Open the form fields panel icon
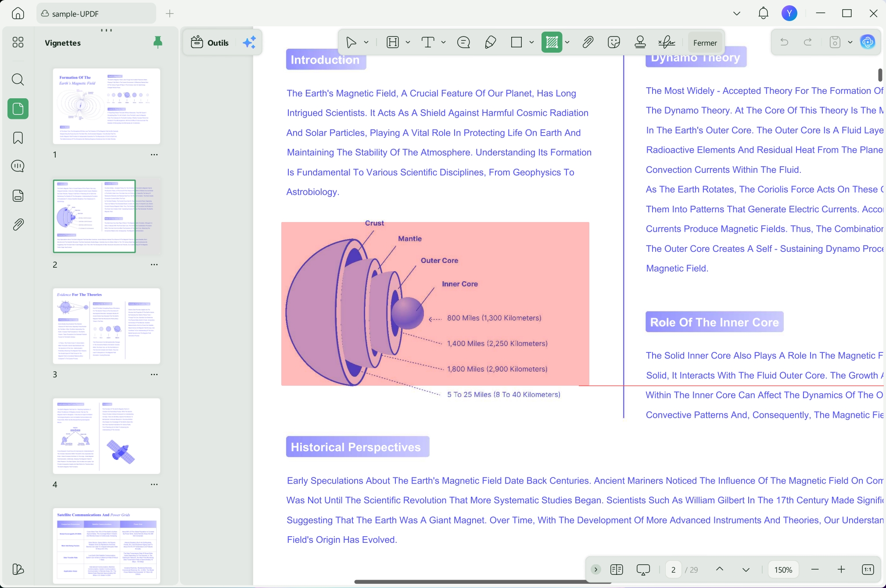The width and height of the screenshot is (886, 588). pos(18,196)
